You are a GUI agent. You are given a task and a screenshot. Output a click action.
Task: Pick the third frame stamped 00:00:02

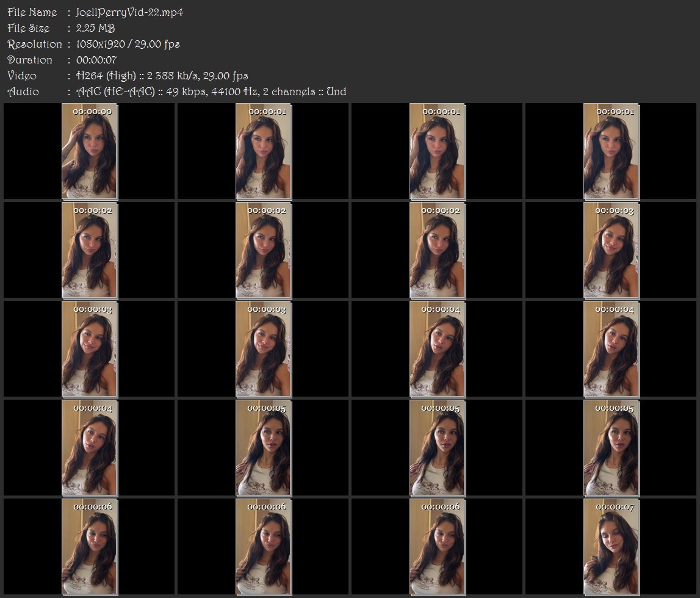(x=438, y=250)
